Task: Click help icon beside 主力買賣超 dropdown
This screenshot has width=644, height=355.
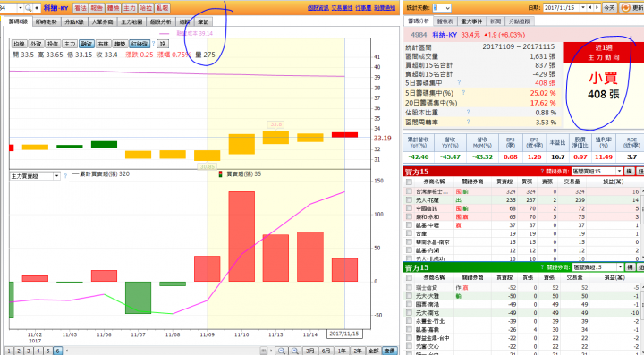Action: coord(65,176)
